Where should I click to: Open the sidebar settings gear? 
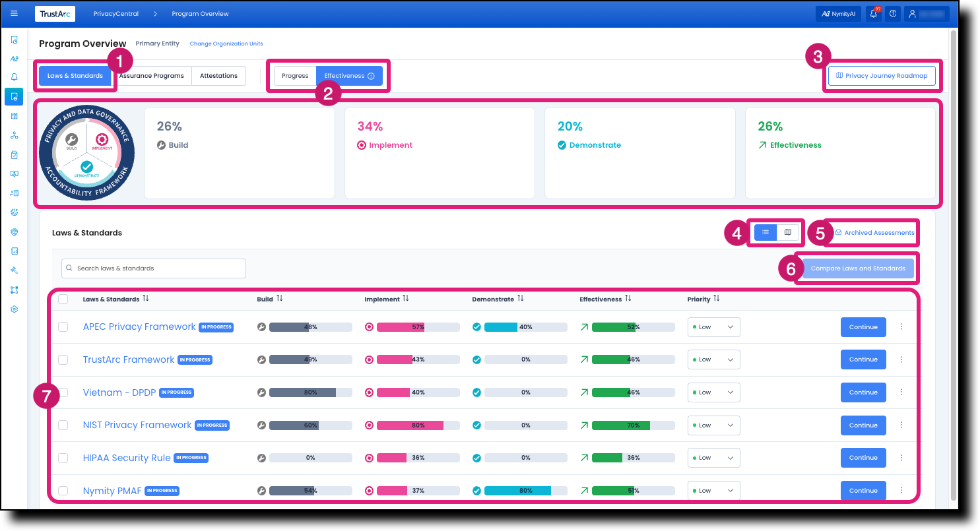pyautogui.click(x=14, y=309)
